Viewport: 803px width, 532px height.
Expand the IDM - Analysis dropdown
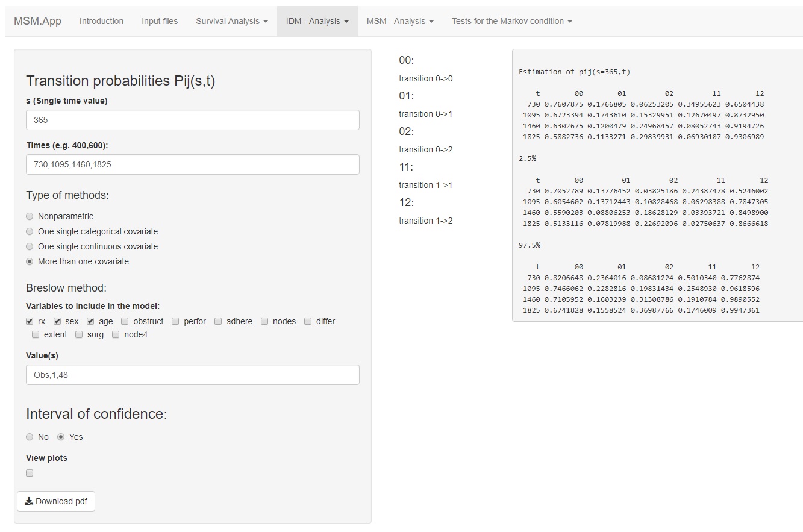coord(317,21)
